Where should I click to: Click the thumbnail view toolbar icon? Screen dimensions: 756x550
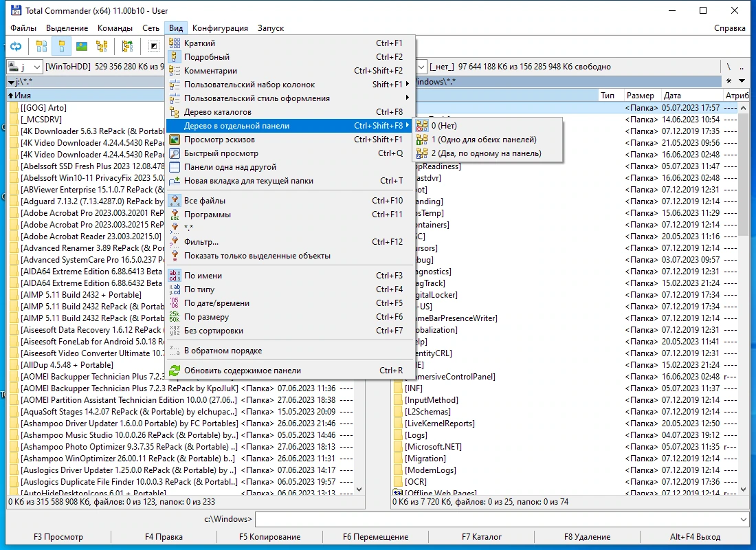pos(82,46)
